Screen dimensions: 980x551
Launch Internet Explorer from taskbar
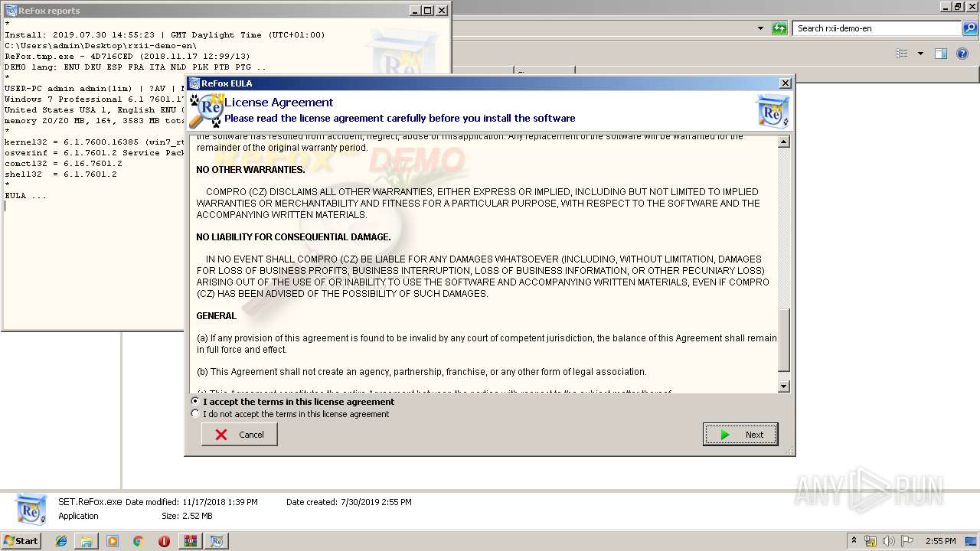[x=61, y=541]
